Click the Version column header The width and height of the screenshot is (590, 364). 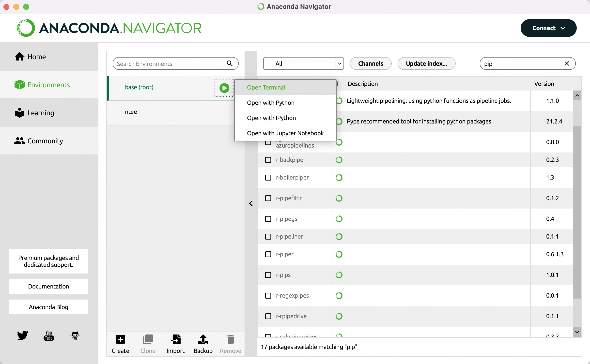pos(544,84)
